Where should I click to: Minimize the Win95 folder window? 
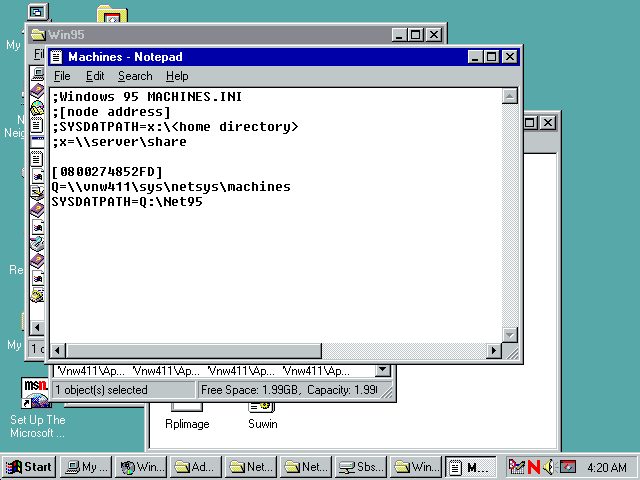click(399, 35)
